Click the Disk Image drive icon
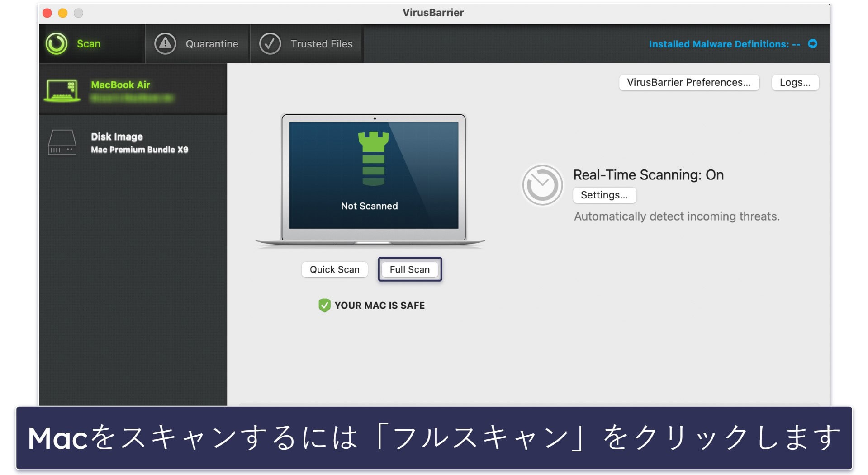 point(62,142)
